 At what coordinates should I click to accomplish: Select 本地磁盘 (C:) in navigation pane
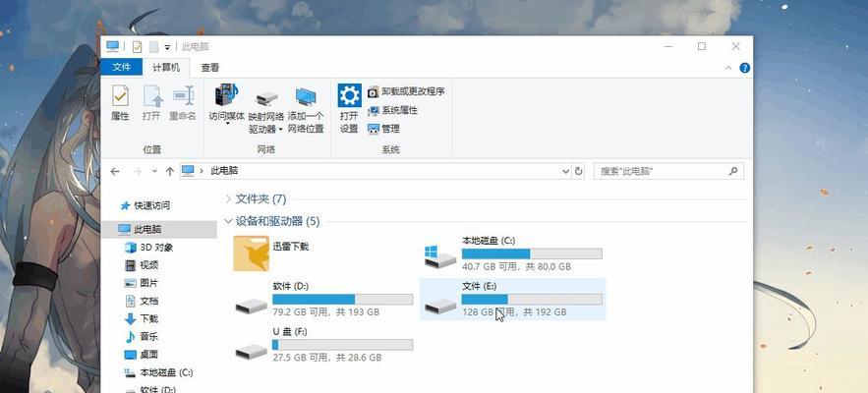(x=159, y=372)
